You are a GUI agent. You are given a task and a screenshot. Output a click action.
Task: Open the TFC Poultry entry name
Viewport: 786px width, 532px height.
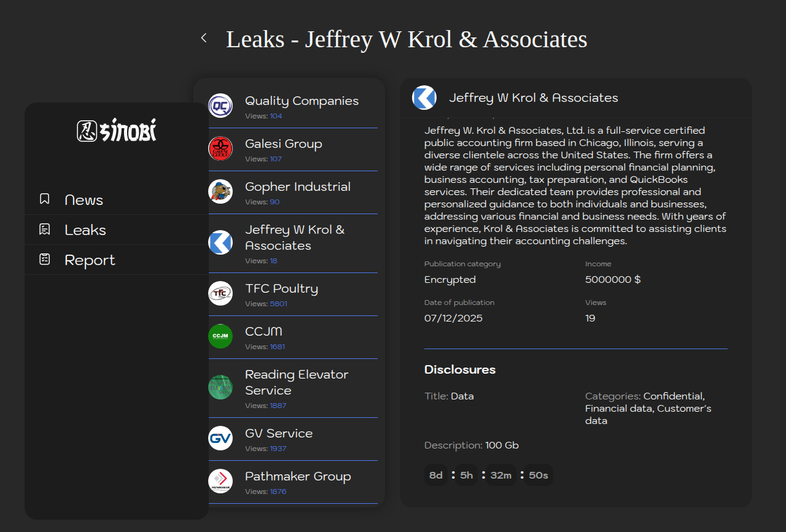coord(281,288)
